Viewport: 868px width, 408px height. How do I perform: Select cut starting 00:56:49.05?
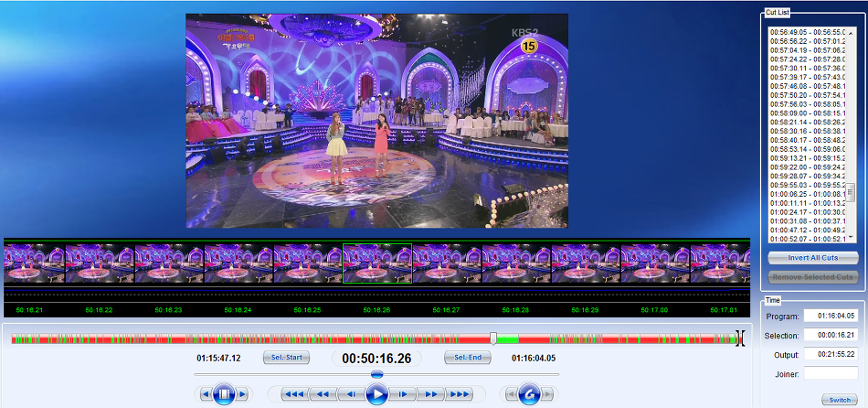click(807, 32)
